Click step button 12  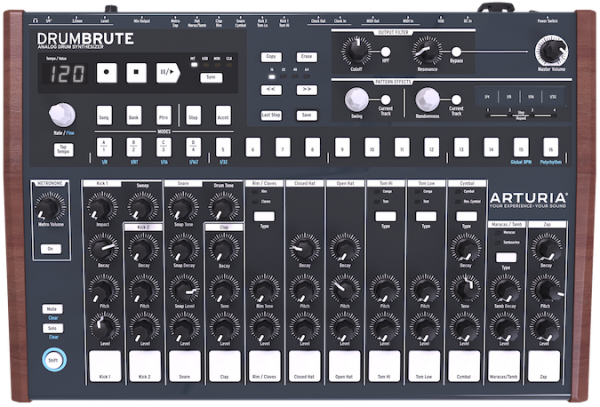click(432, 148)
